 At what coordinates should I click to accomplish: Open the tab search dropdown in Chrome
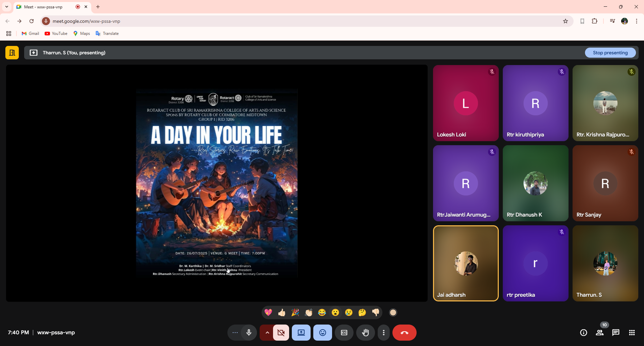(7, 7)
